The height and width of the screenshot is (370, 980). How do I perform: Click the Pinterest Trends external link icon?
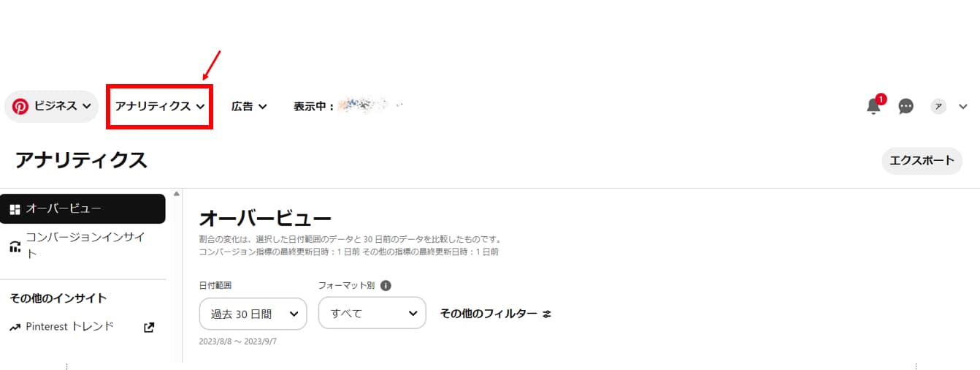(149, 328)
